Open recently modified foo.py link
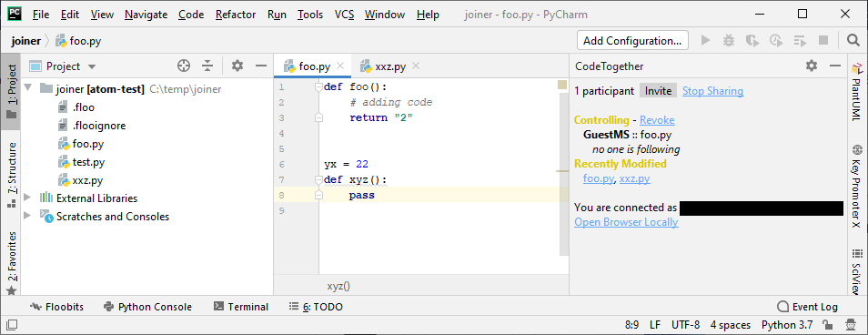 [599, 178]
